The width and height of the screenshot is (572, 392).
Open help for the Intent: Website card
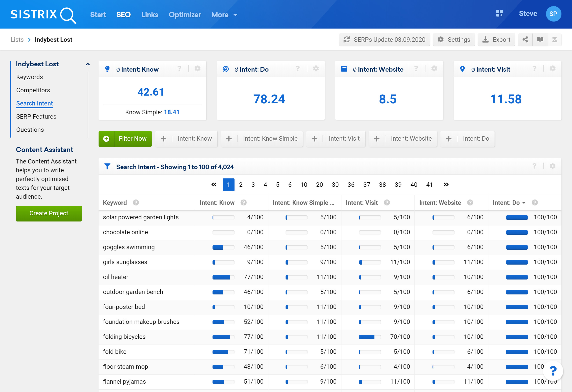click(x=416, y=69)
